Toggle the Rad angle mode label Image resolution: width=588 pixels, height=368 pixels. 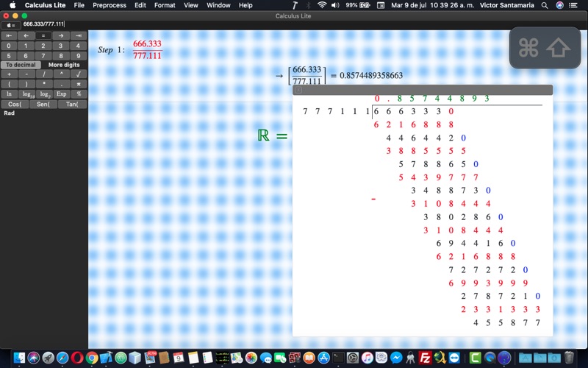click(x=10, y=113)
